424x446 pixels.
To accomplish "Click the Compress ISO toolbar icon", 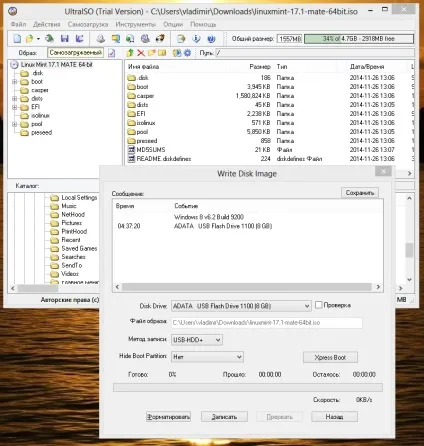I will pos(116,39).
